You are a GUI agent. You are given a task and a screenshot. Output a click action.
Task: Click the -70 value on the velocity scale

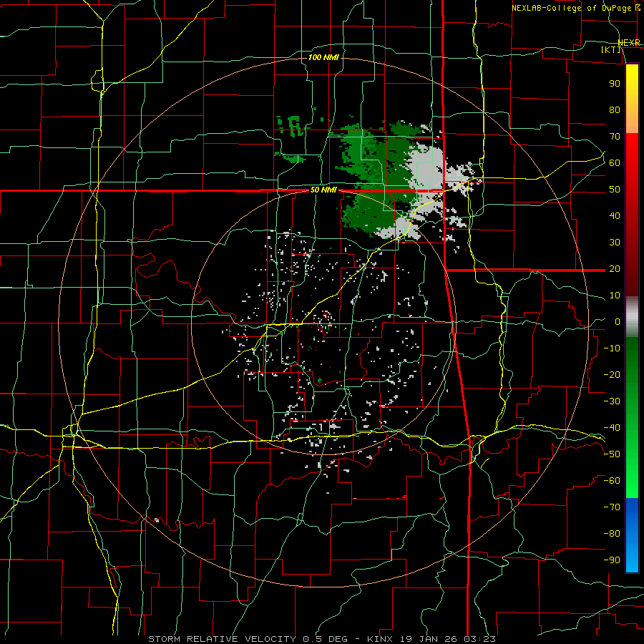click(613, 507)
